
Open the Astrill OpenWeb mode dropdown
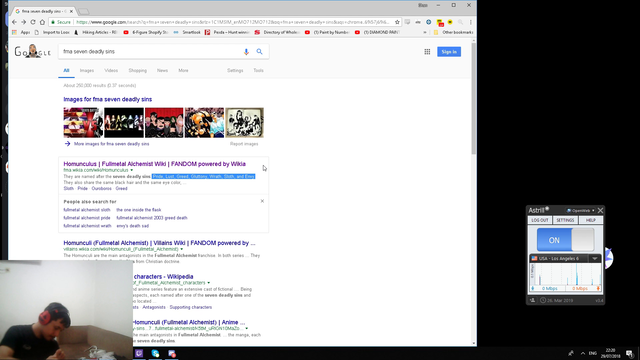click(581, 211)
